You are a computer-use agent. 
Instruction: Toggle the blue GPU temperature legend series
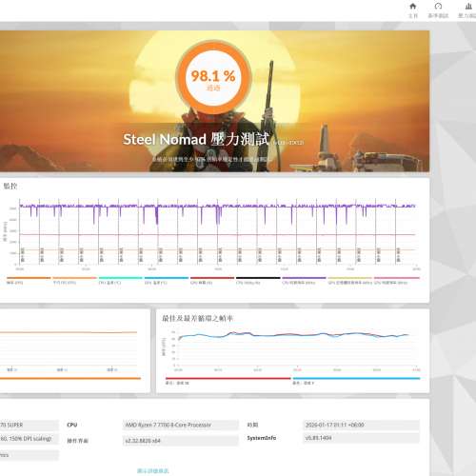(x=167, y=280)
